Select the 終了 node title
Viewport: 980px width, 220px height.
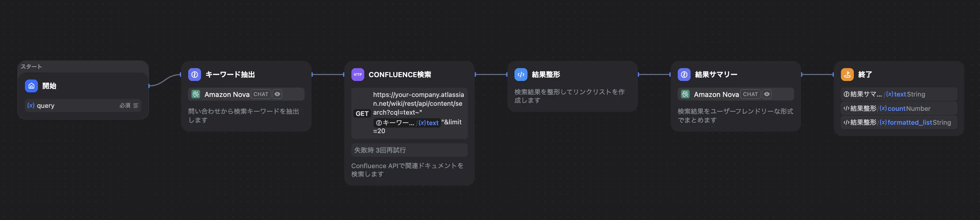[x=865, y=75]
